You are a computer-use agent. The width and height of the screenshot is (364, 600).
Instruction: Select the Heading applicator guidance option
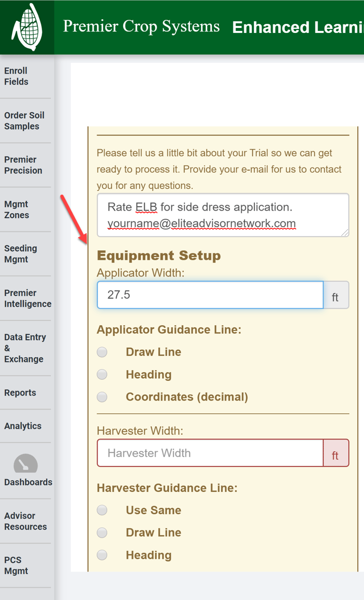click(x=102, y=374)
